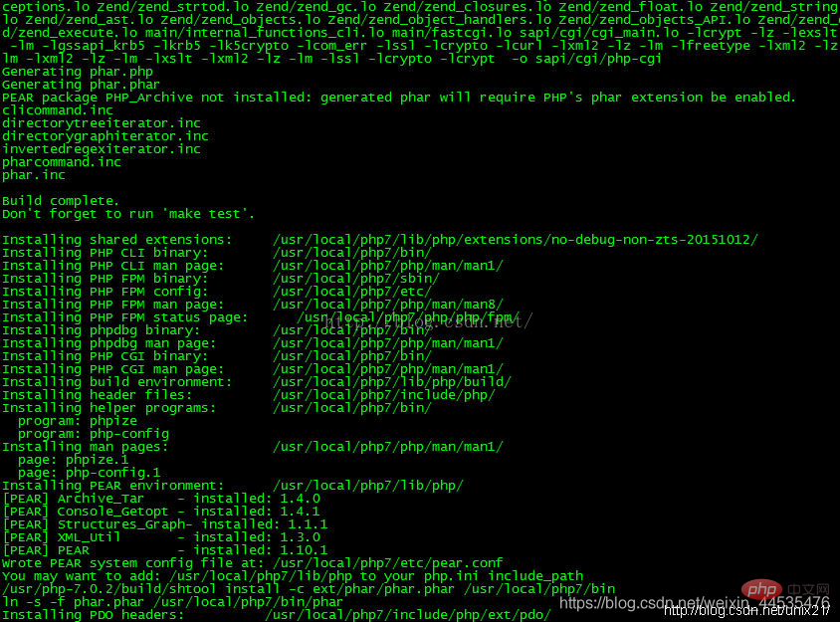Image resolution: width=840 pixels, height=622 pixels.
Task: Click the pear.conf config file path
Action: (388, 563)
